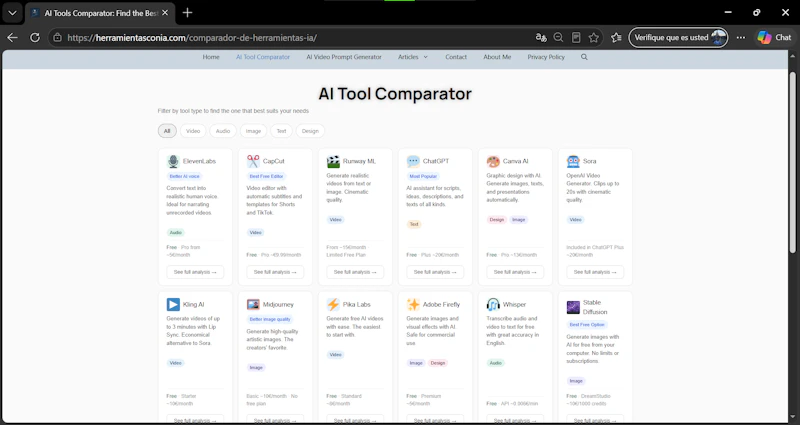Click the Runway ML clapperboard icon

(x=333, y=161)
